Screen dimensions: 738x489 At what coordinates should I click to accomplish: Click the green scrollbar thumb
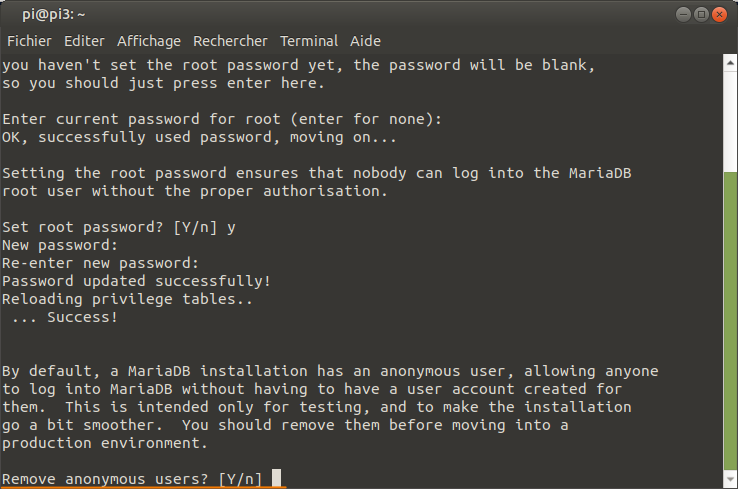[730, 321]
